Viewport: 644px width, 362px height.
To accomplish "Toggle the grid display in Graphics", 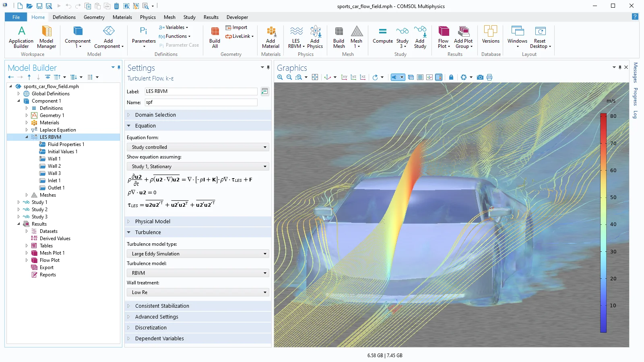I will pyautogui.click(x=420, y=77).
